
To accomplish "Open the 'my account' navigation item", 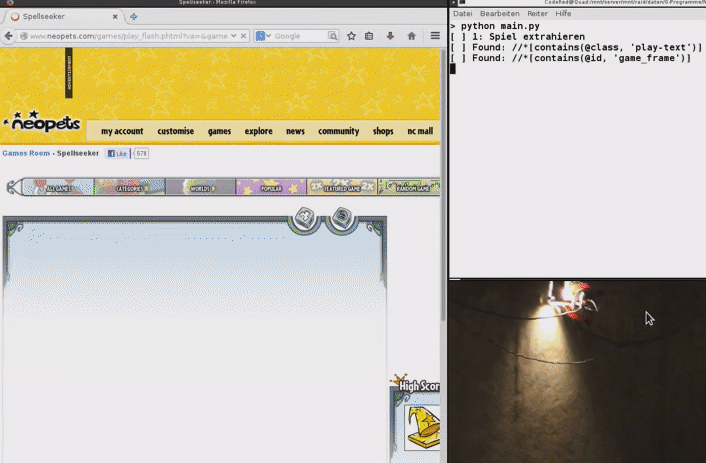I will 122,131.
